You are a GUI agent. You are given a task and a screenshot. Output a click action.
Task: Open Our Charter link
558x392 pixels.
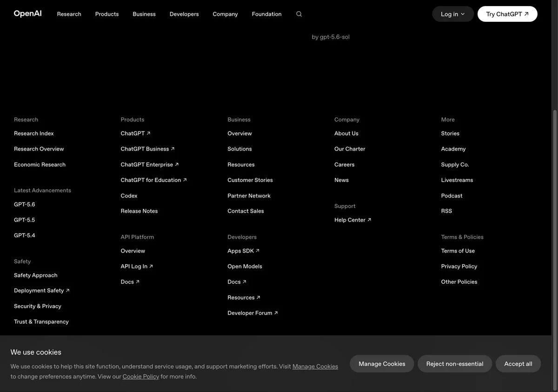click(350, 149)
